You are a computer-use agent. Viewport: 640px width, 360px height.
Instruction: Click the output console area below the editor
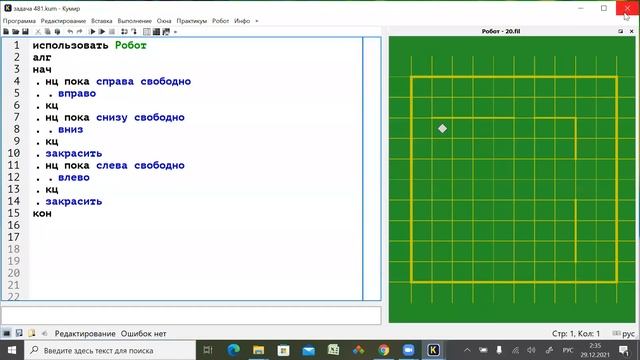(191, 316)
